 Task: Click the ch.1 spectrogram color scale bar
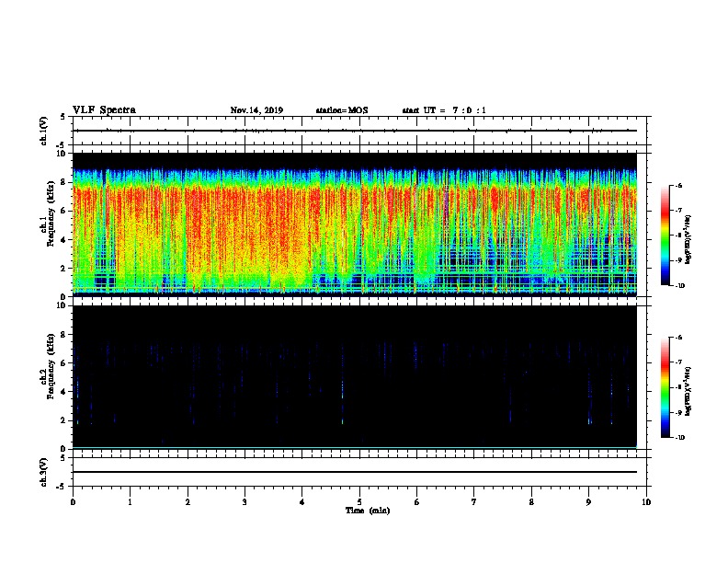[x=665, y=236]
